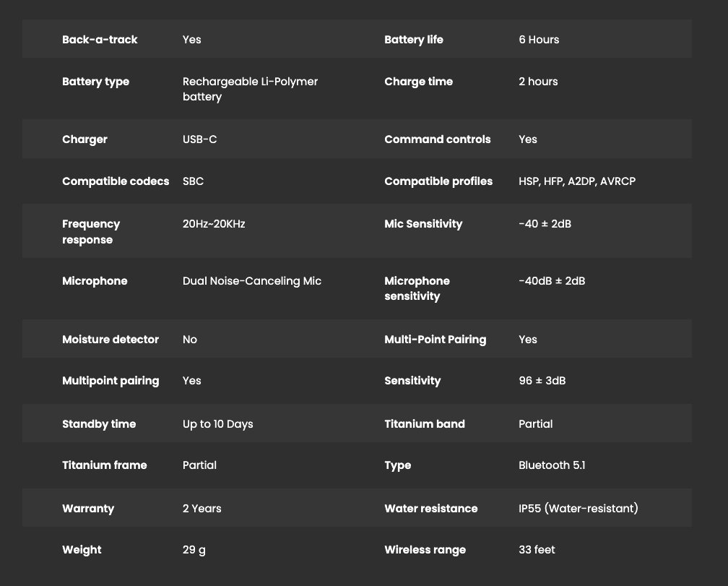Click the HSP, HFP, A2DP, AVRCP profiles text
The width and height of the screenshot is (728, 586).
coord(577,181)
